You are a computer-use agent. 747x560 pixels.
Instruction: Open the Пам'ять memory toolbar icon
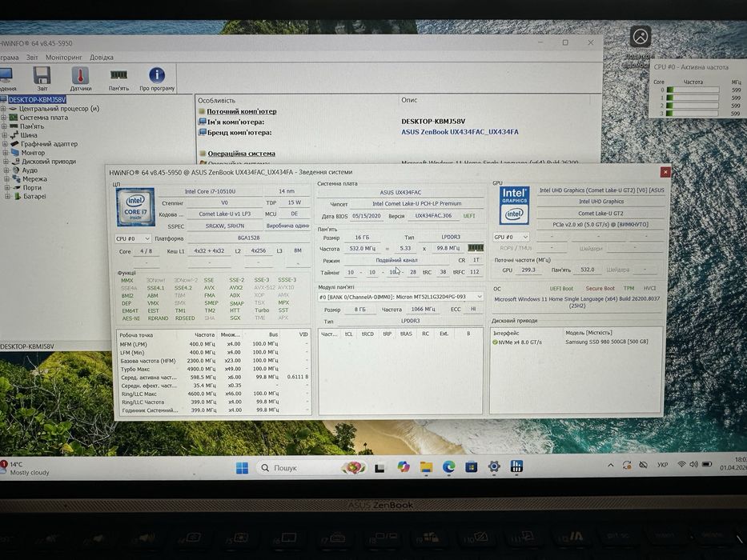(x=118, y=78)
